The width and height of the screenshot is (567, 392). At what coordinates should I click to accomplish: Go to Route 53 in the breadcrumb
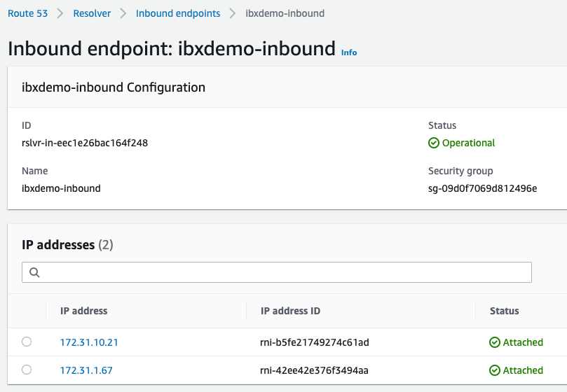click(x=28, y=13)
